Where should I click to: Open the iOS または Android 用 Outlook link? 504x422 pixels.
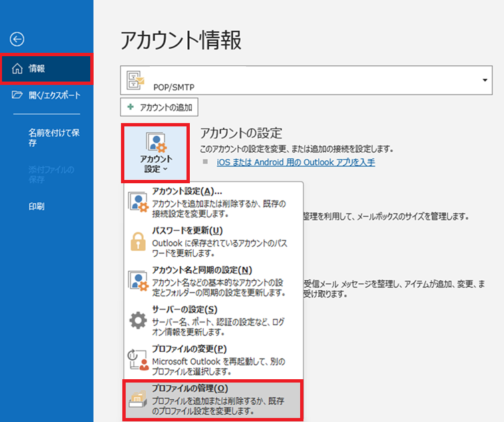pos(295,162)
